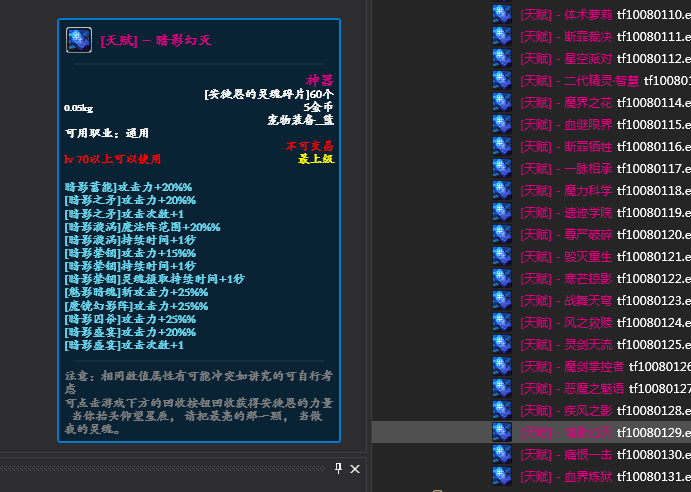The height and width of the screenshot is (492, 691).
Task: Select the 战舞天穹 file name
Action: (654, 301)
